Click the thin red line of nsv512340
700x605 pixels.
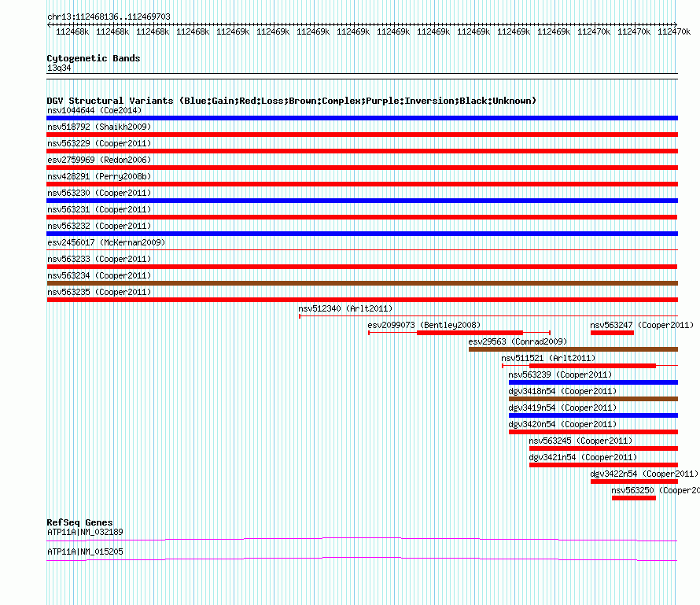(488, 316)
